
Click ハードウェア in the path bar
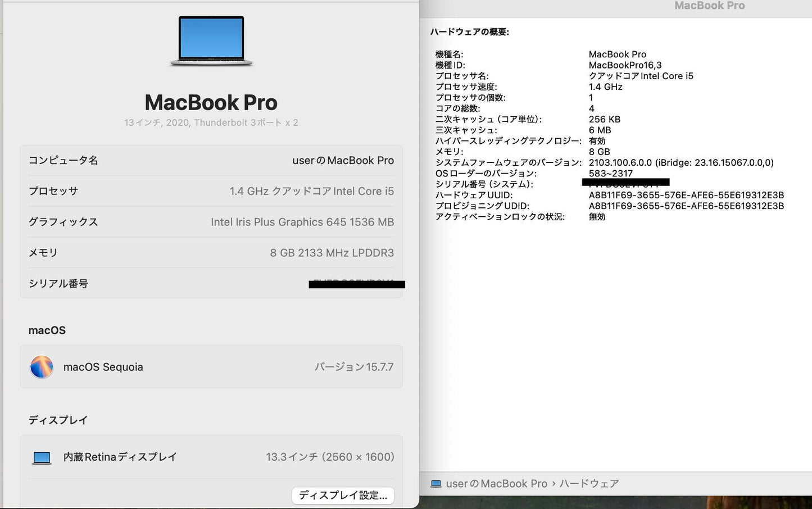coord(589,484)
